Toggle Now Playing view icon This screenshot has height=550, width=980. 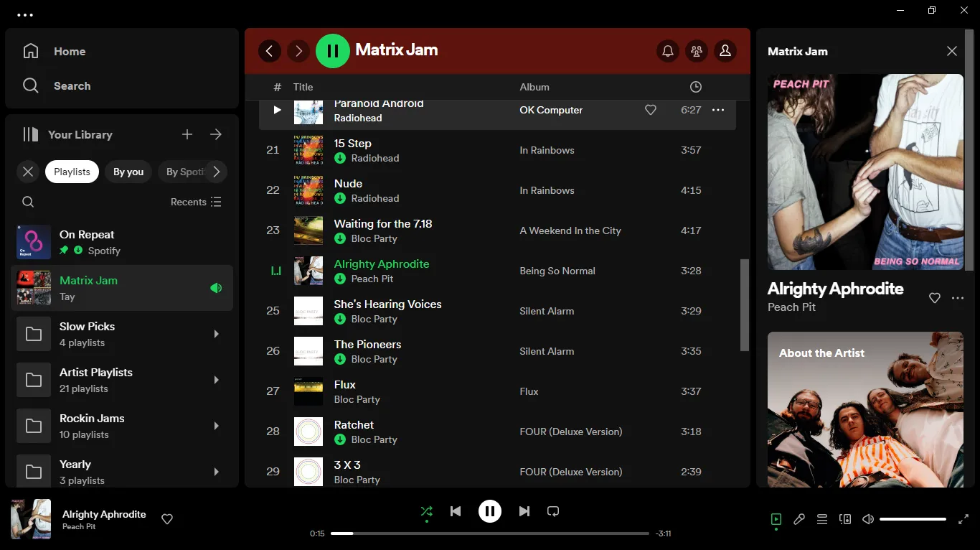(776, 519)
